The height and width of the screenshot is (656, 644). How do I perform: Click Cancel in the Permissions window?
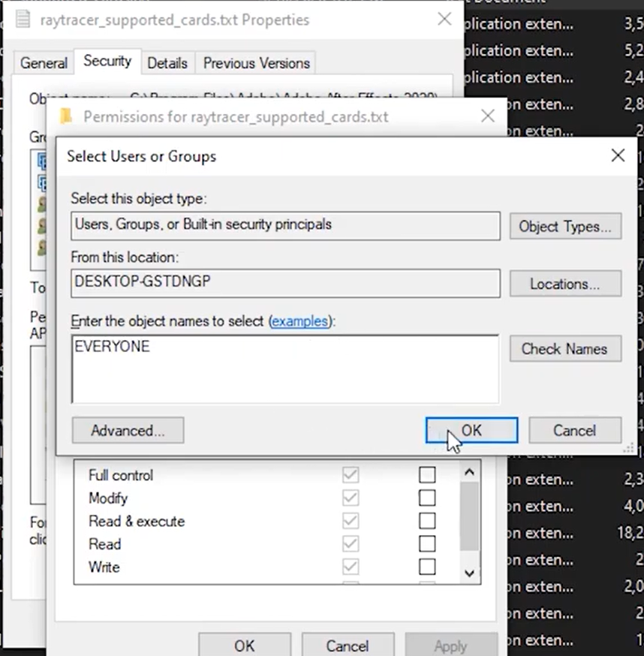348,645
